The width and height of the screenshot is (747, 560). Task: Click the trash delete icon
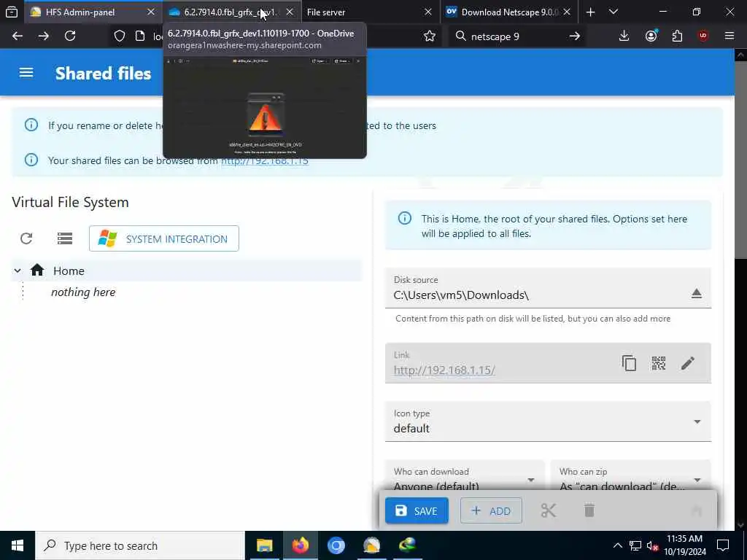[589, 510]
